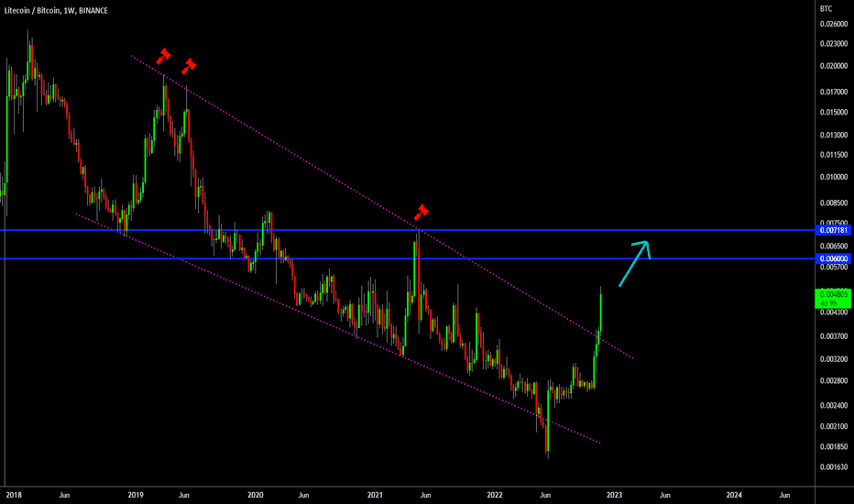The image size is (854, 504).
Task: Select the leftmost red hammer icon near 2019
Action: pos(163,56)
